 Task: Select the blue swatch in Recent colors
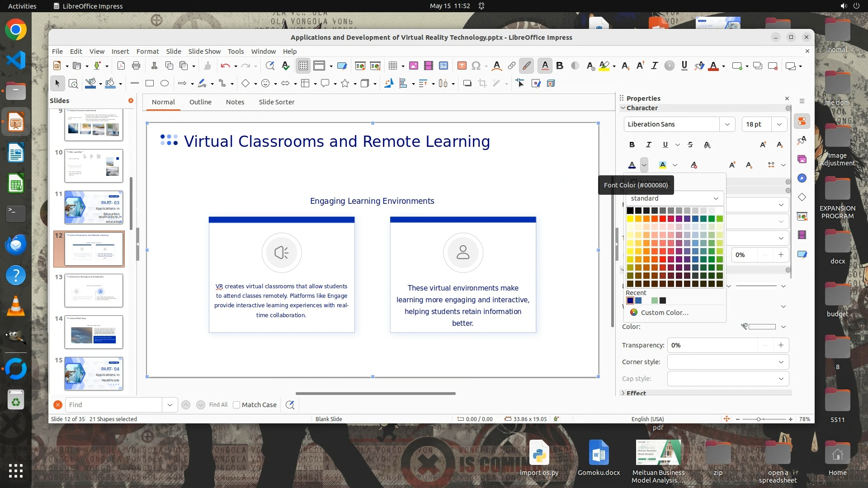(x=638, y=301)
